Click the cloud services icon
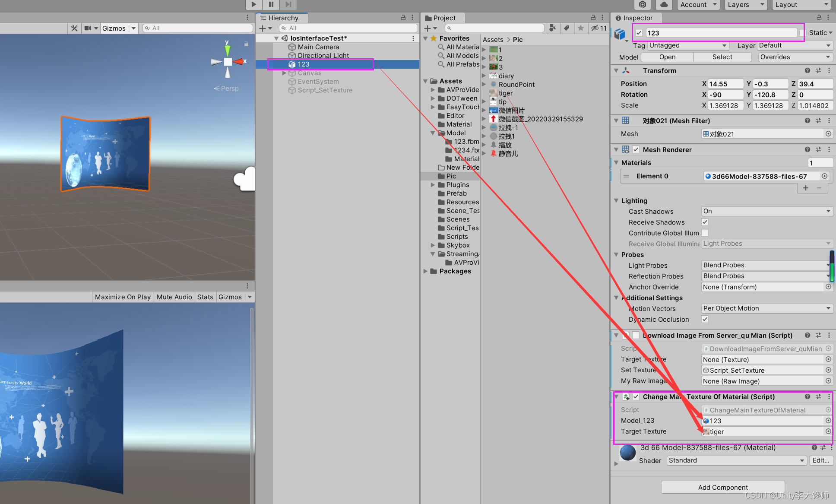 tap(664, 4)
